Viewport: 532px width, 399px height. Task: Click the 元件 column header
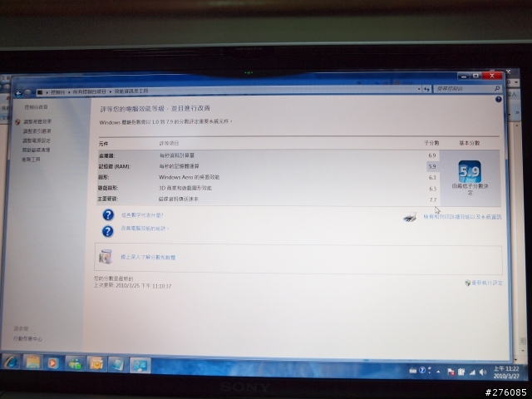103,144
